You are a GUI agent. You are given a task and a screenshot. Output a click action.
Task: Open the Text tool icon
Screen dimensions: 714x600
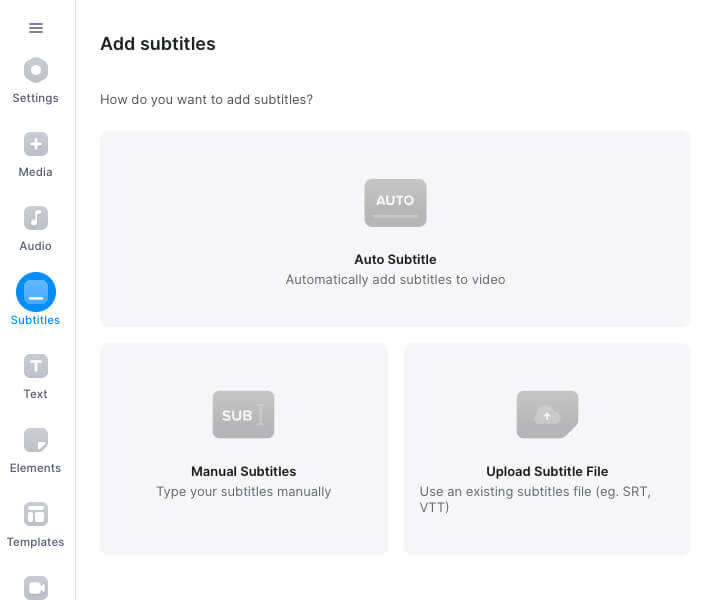(x=36, y=366)
